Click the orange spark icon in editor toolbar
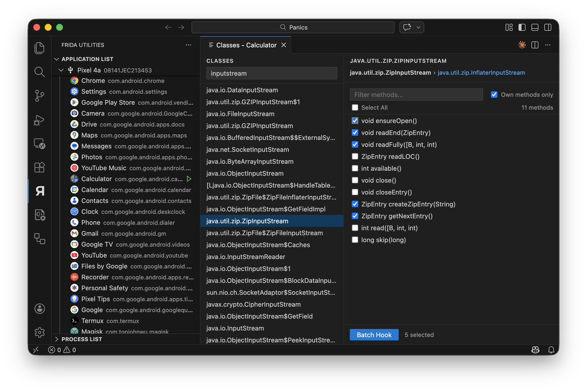The width and height of the screenshot is (587, 392). (x=522, y=45)
